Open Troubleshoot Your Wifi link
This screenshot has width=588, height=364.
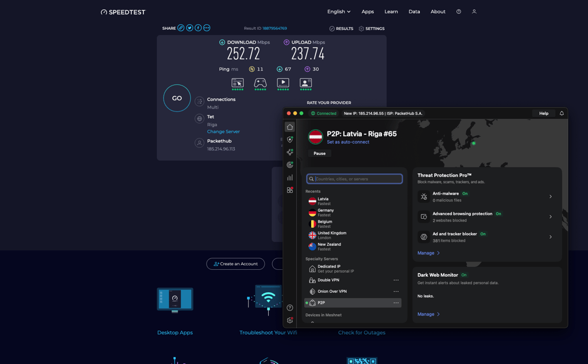point(268,332)
